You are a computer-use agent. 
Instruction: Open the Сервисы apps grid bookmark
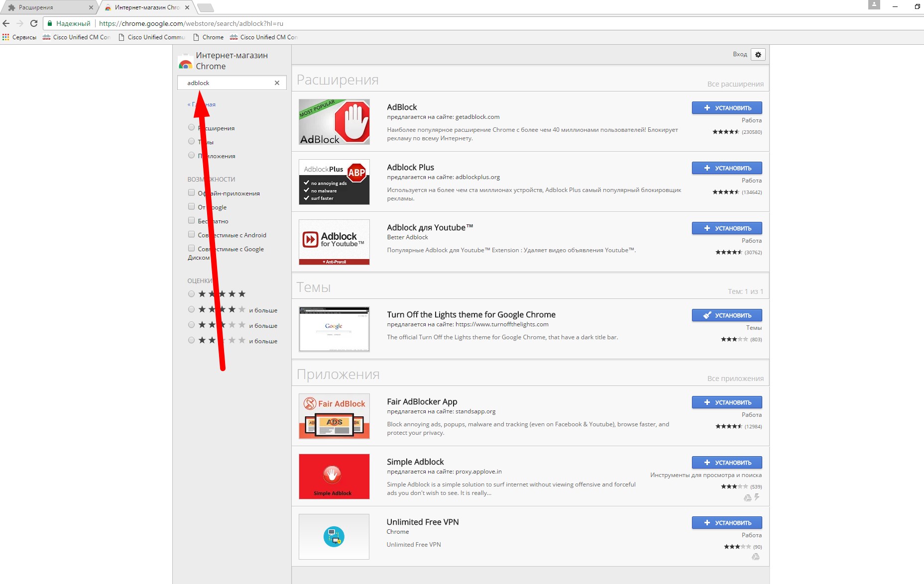point(19,37)
